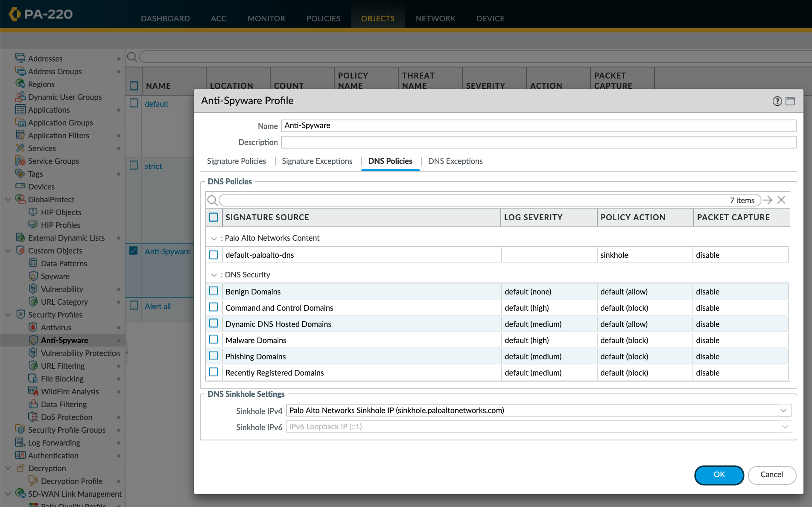
Task: Click the OK button
Action: coord(719,475)
